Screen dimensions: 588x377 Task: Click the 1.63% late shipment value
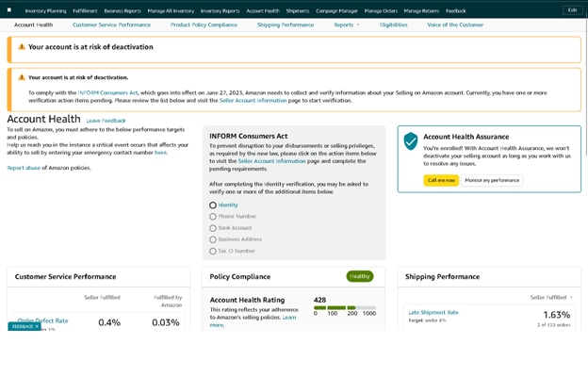tap(557, 315)
